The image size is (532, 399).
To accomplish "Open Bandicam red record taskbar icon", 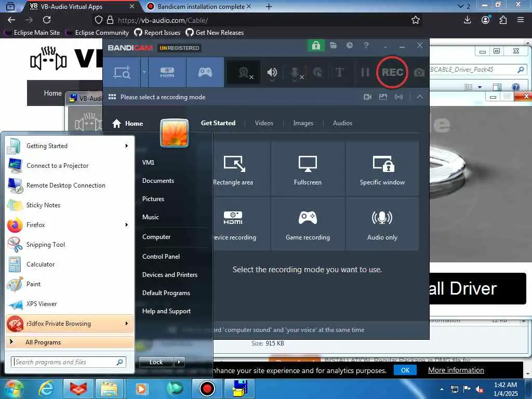I will click(207, 389).
